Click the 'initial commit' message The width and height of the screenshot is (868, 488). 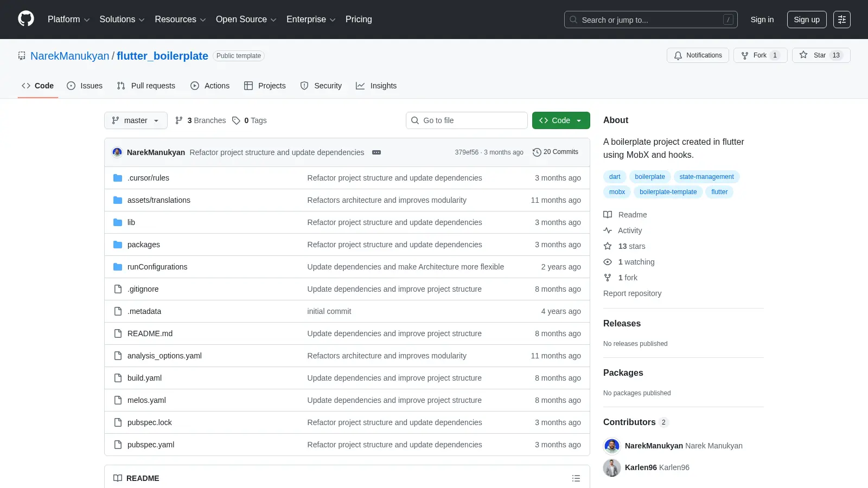329,311
